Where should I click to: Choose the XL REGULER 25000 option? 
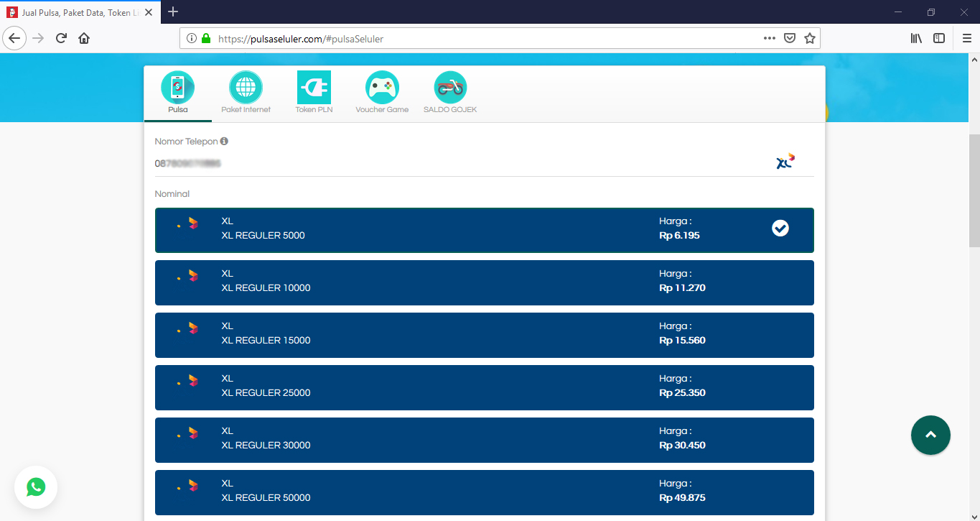pyautogui.click(x=485, y=387)
